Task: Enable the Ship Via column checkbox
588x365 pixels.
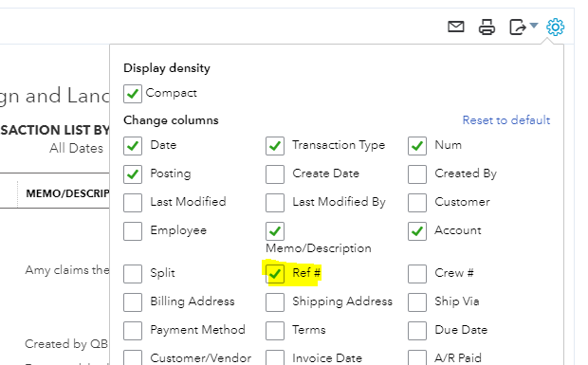Action: [417, 302]
